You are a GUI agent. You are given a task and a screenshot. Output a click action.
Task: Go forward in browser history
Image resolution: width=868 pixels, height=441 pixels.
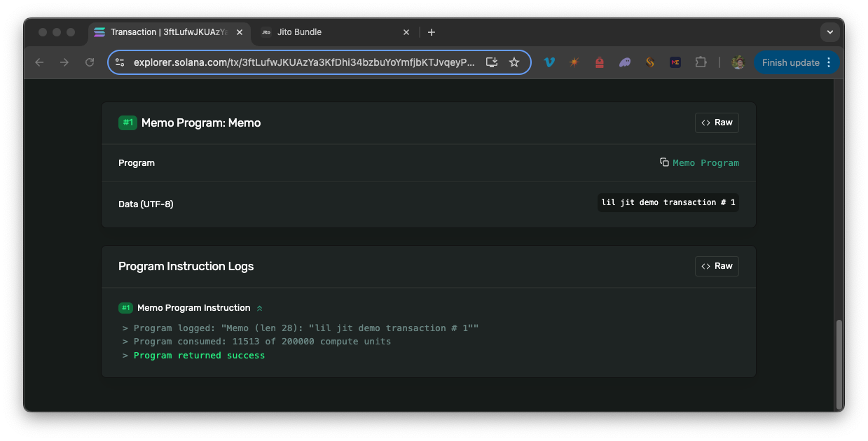[64, 62]
